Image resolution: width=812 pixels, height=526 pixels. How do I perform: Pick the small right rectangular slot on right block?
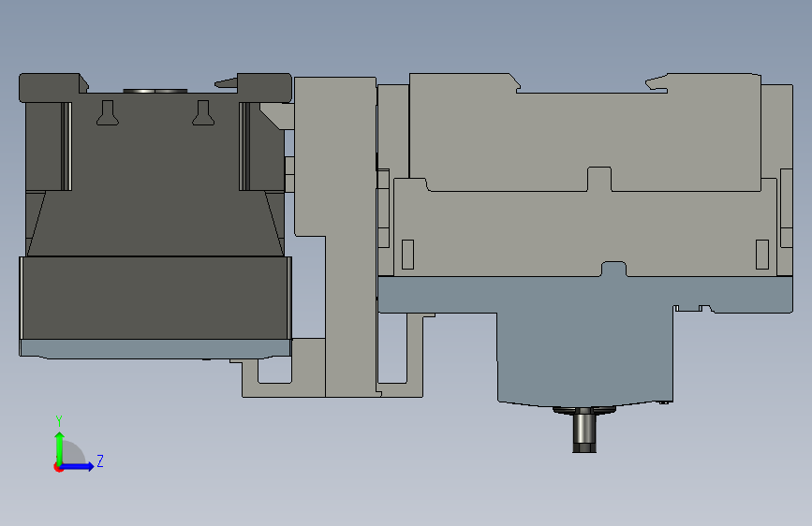tap(761, 255)
